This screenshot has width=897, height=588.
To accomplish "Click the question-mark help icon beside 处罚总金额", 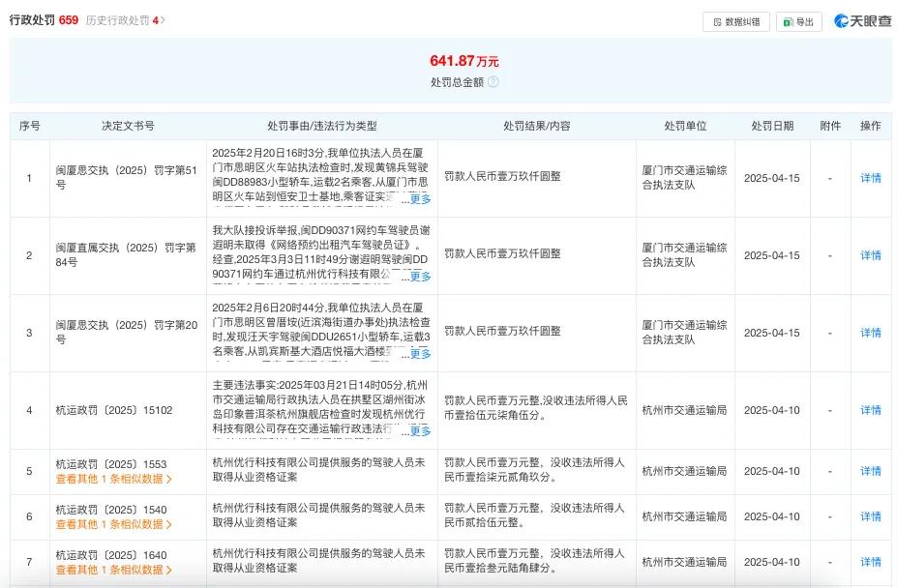I will (493, 81).
